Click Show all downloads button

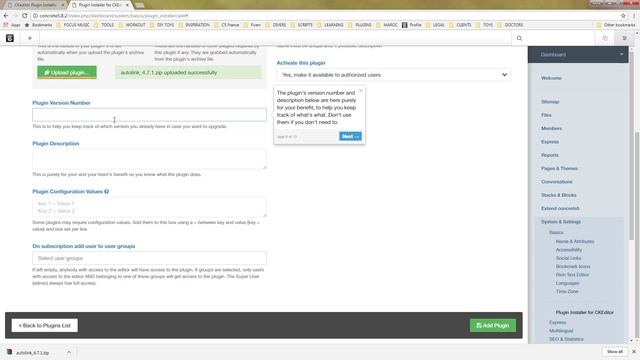(x=614, y=351)
